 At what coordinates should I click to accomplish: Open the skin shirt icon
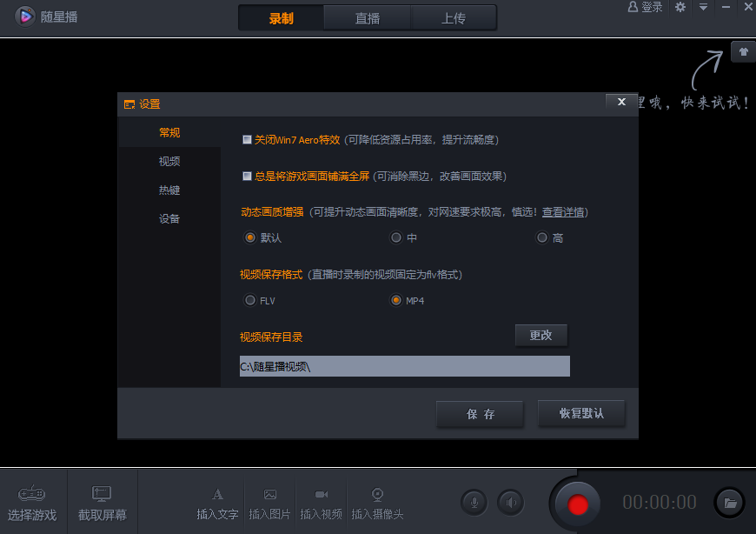(743, 51)
